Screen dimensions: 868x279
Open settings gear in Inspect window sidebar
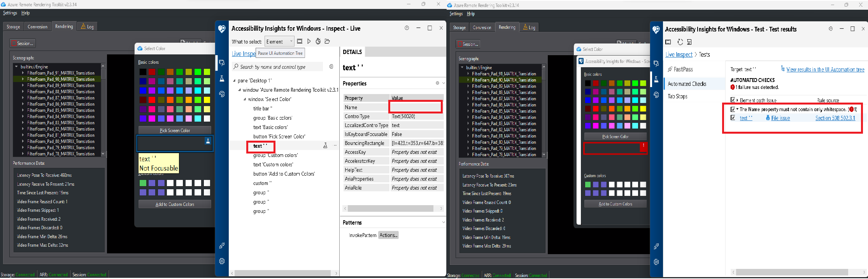pos(222,261)
